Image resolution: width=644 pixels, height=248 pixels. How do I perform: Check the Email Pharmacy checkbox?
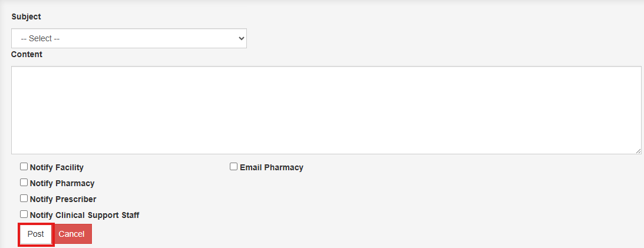(234, 167)
